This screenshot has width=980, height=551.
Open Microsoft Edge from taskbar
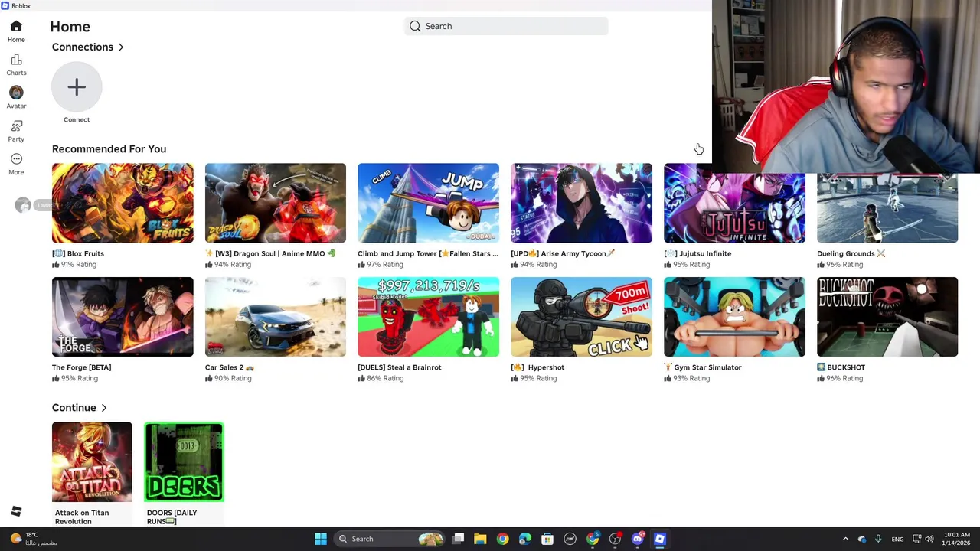[x=524, y=539]
